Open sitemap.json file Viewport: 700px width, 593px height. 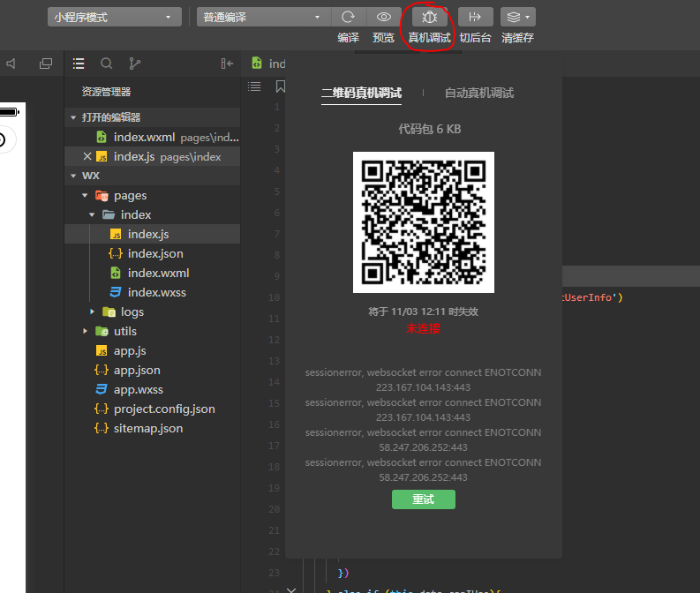tap(153, 428)
